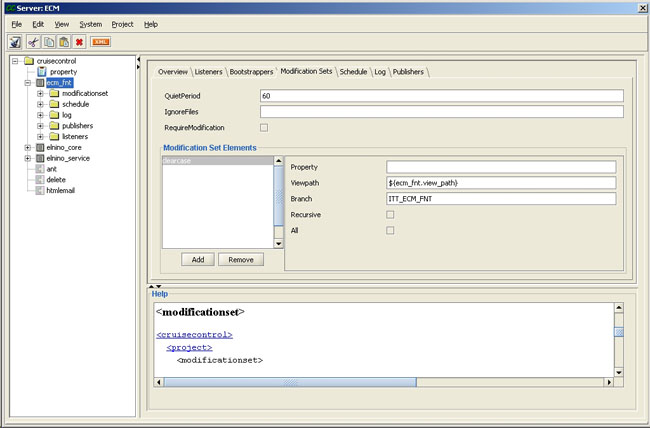This screenshot has height=428, width=650.
Task: Click the ant plugin icon in tree
Action: [40, 169]
